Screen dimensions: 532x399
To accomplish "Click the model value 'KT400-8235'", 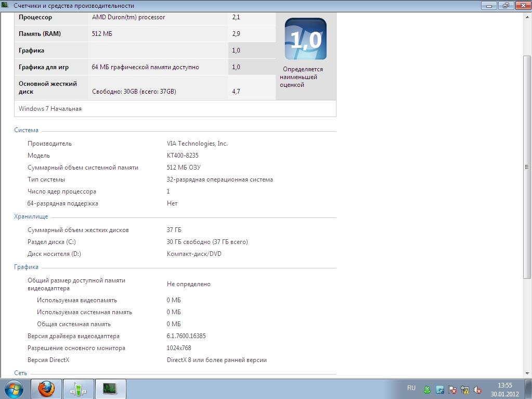I will pyautogui.click(x=183, y=156).
